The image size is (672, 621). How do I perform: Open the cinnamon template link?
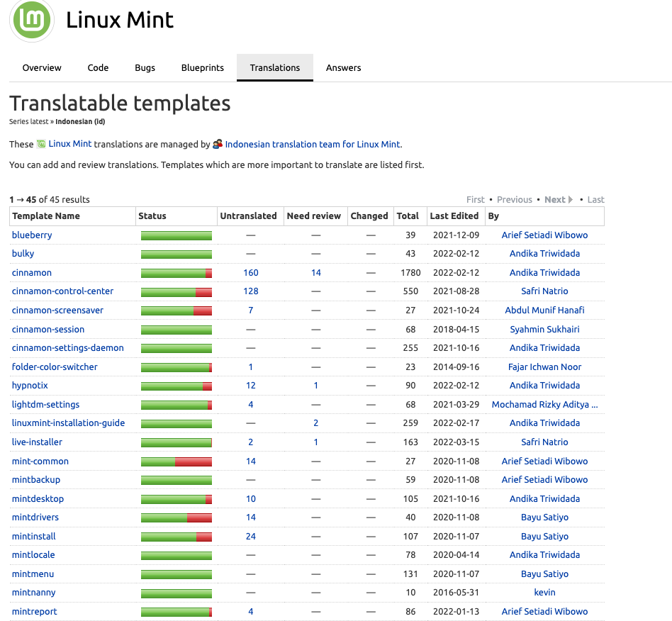click(32, 272)
